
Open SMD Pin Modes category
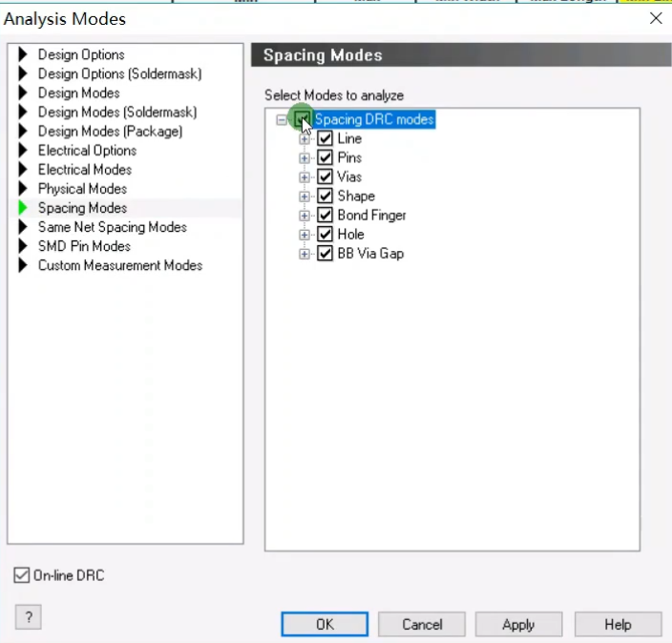click(x=84, y=246)
